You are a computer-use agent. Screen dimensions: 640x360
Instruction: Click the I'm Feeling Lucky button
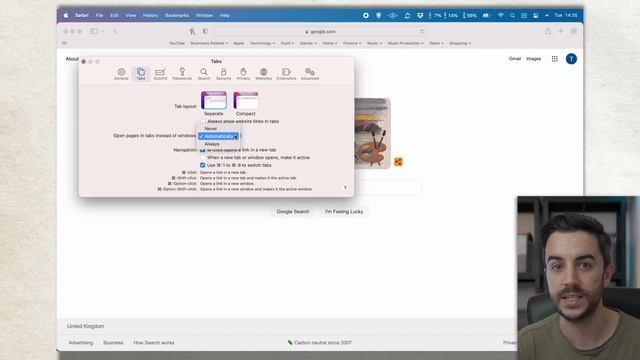point(344,211)
